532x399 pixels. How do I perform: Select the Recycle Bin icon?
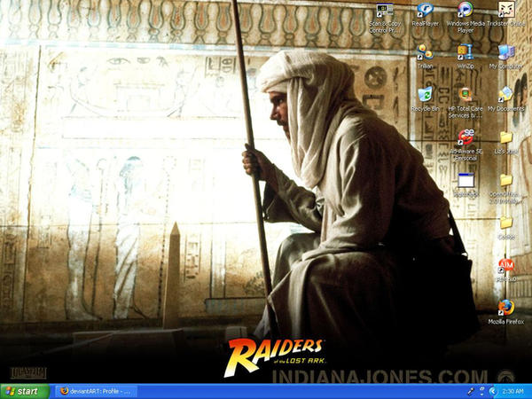(425, 99)
